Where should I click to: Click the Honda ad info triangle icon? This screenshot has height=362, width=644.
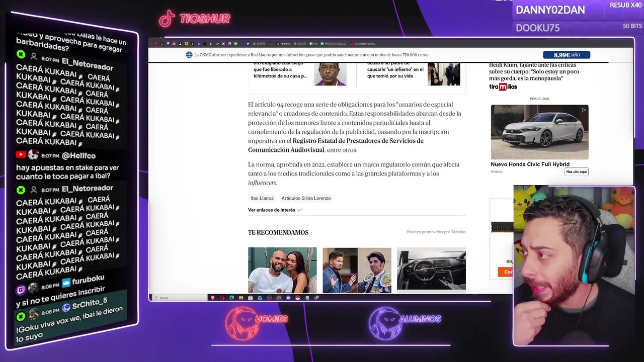click(x=584, y=109)
